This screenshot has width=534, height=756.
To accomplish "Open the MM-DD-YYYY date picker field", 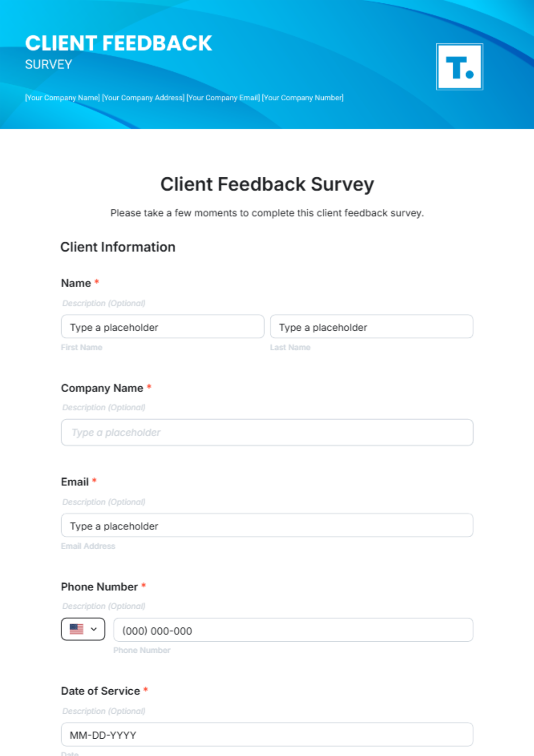I will [267, 735].
